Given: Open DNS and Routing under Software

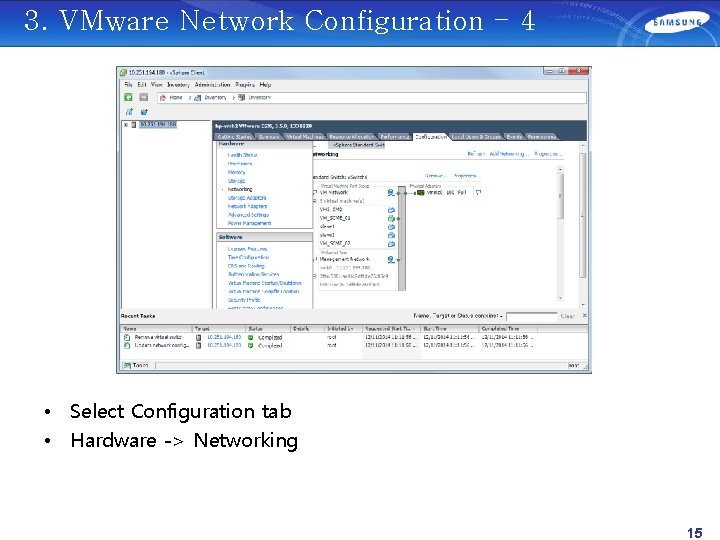Looking at the screenshot, I should (x=246, y=266).
